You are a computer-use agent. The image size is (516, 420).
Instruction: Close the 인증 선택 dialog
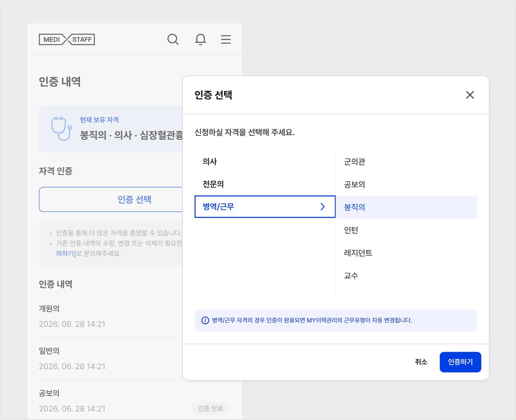coord(470,95)
